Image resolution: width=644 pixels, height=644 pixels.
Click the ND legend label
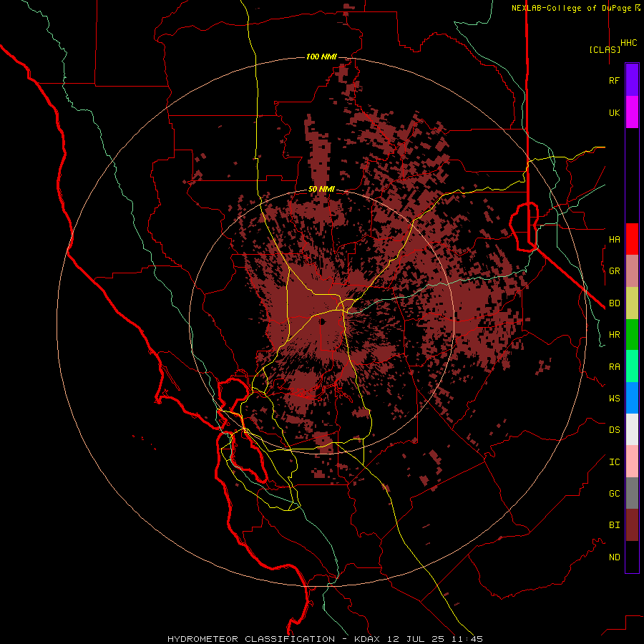(614, 557)
